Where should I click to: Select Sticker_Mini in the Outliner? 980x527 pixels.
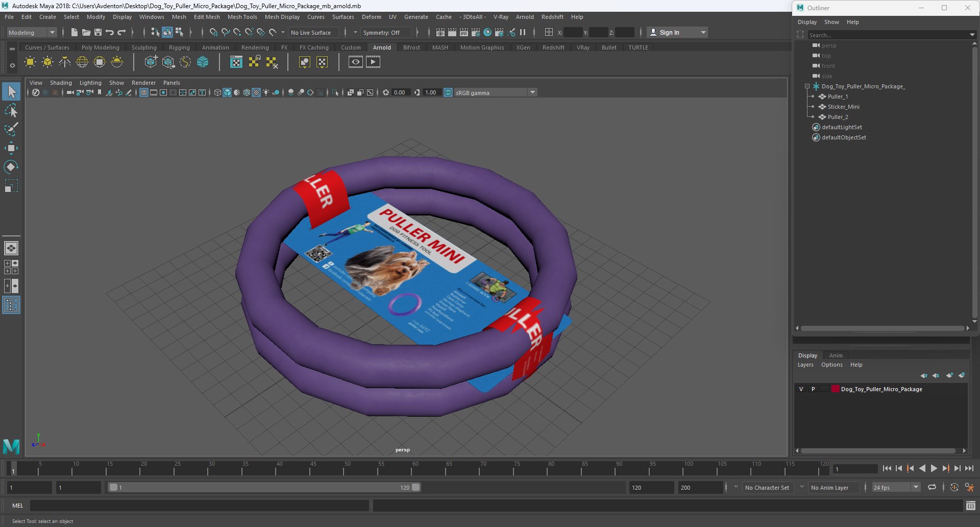843,107
